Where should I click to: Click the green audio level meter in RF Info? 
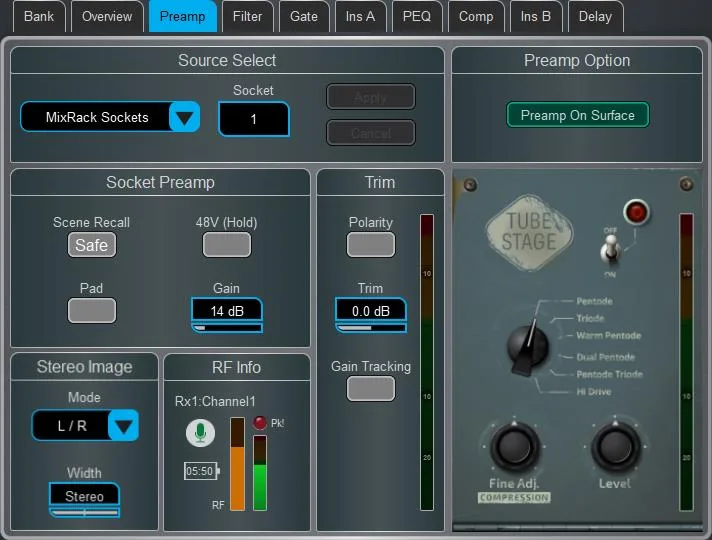pos(260,473)
